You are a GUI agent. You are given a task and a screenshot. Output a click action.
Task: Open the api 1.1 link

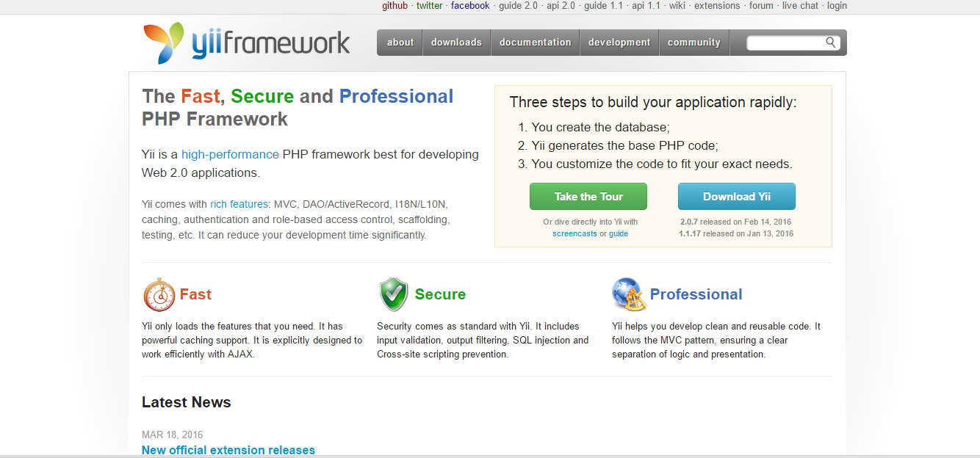click(x=646, y=6)
